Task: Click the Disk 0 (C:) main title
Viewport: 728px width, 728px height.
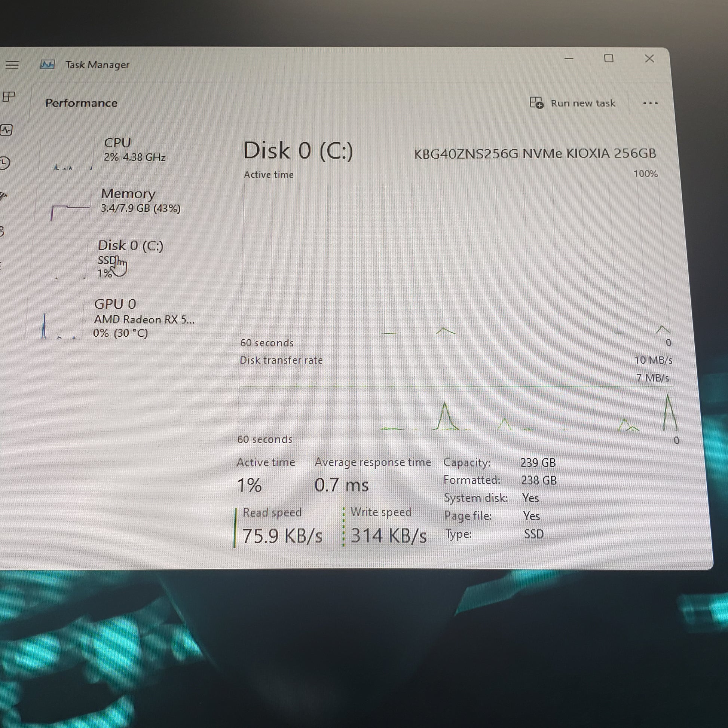Action: [x=298, y=151]
